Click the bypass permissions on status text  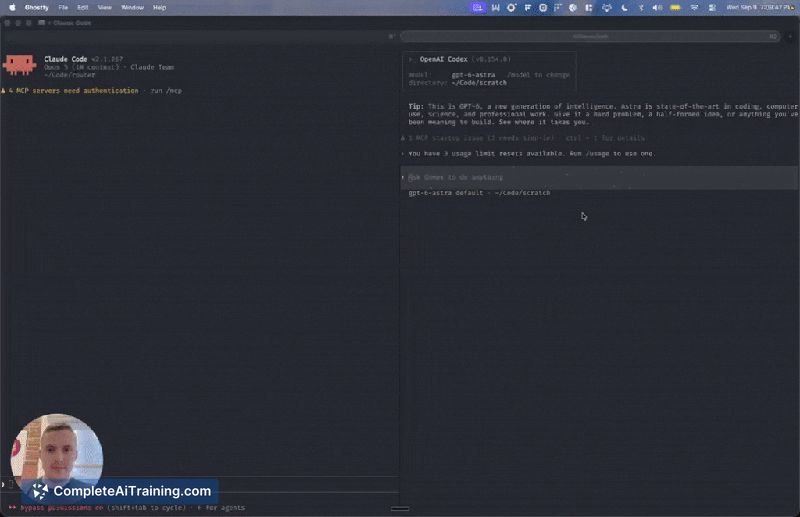[x=62, y=508]
